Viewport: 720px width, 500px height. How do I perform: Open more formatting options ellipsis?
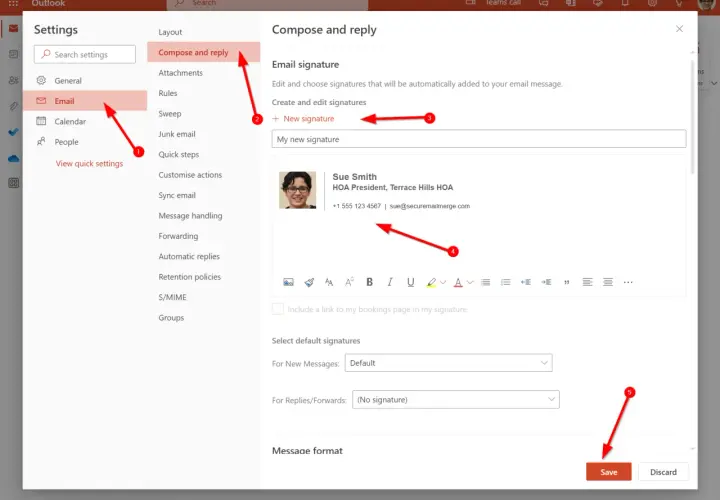tap(628, 282)
